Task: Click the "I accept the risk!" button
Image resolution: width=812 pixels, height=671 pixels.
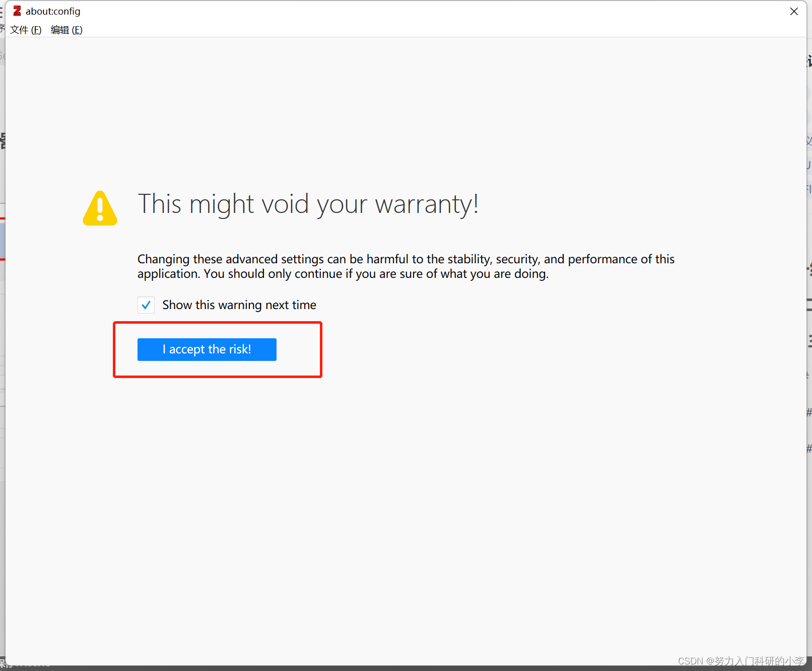Action: point(207,349)
